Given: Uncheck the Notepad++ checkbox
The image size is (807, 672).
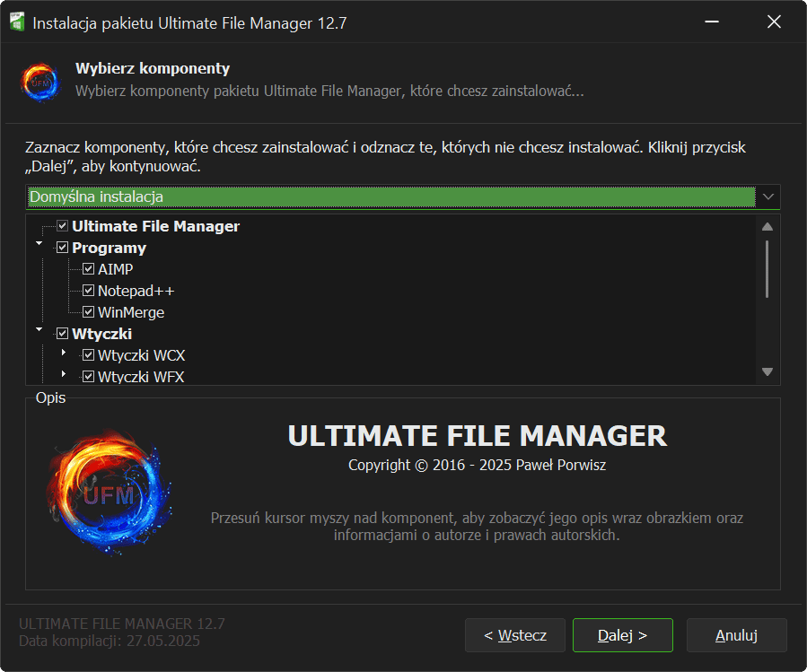Looking at the screenshot, I should [x=88, y=291].
